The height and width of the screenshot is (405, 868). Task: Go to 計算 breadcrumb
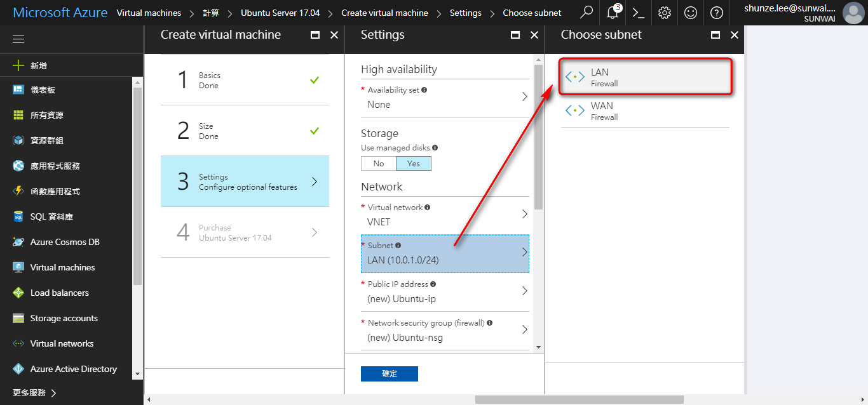tap(211, 13)
